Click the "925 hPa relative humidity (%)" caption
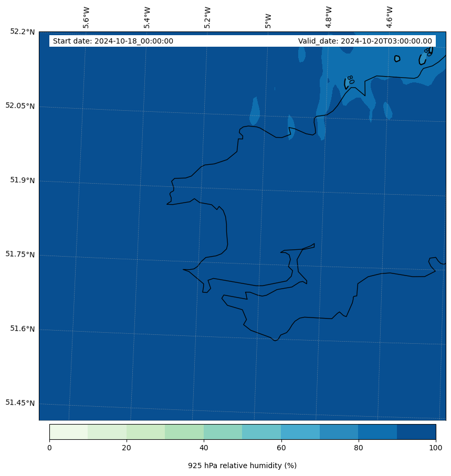 pos(242,466)
